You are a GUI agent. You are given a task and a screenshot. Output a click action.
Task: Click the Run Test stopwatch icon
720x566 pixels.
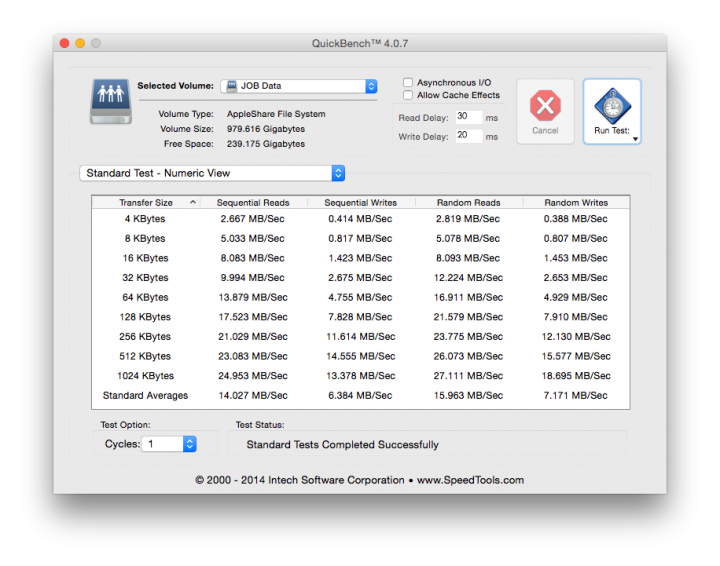click(613, 106)
